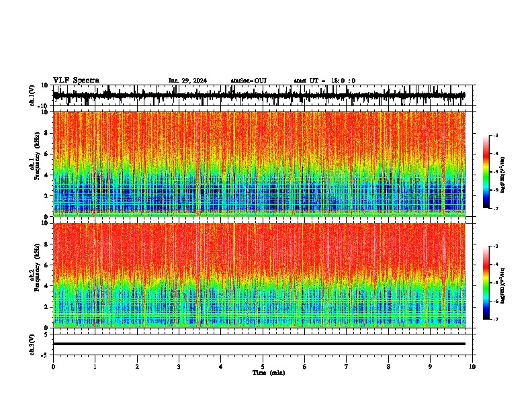Click the ch.2 color bar log(PSD) label
This screenshot has height=411, width=532.
point(502,285)
